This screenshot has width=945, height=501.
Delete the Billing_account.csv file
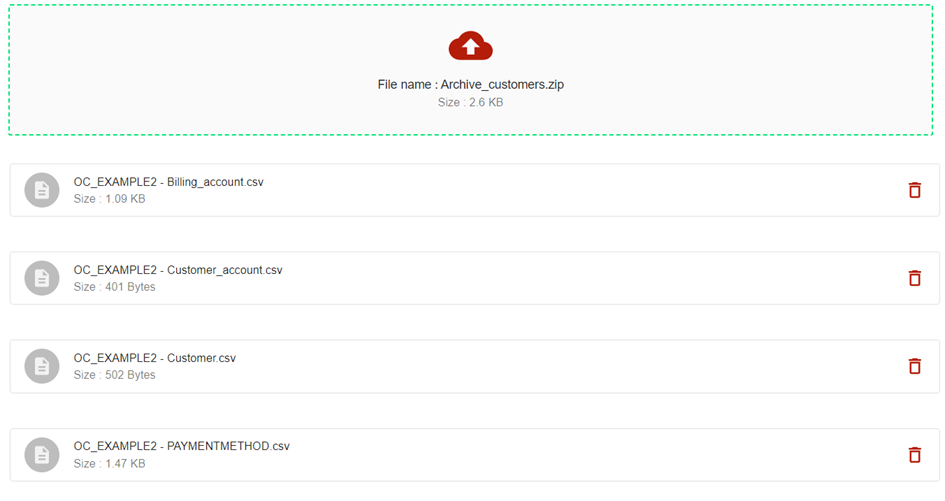[914, 190]
